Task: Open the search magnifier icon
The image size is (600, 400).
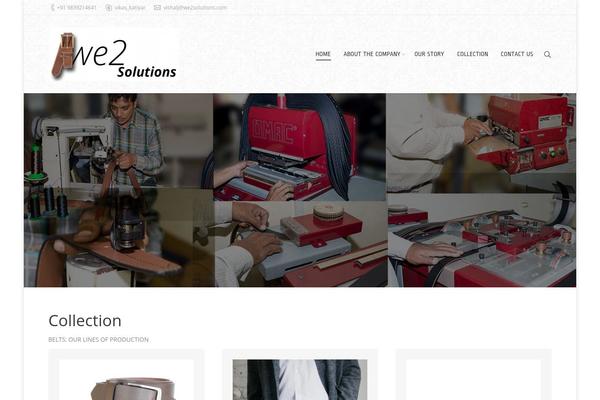Action: [x=547, y=54]
